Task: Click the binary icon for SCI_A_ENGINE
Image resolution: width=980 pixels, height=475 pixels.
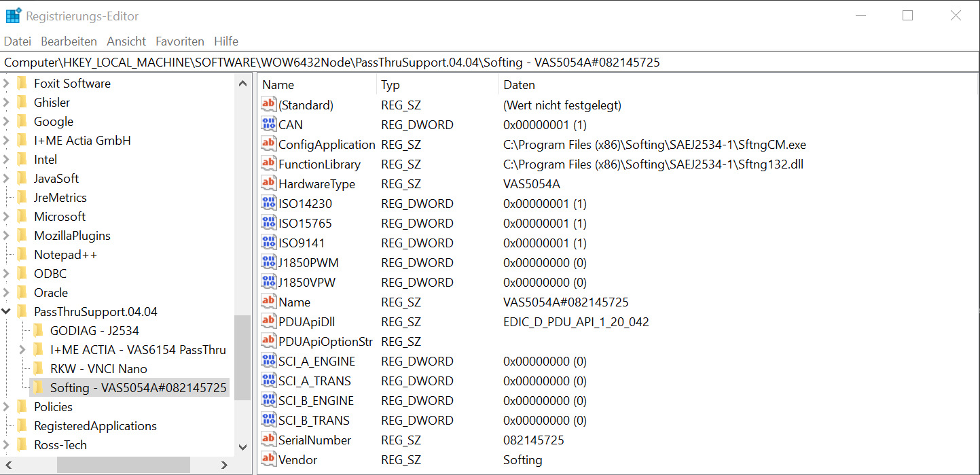Action: click(x=269, y=362)
